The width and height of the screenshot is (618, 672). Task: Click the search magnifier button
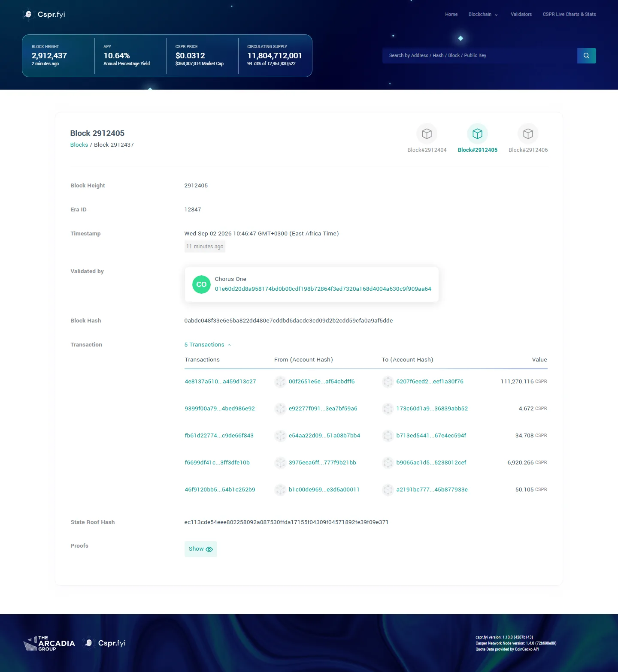(x=586, y=56)
